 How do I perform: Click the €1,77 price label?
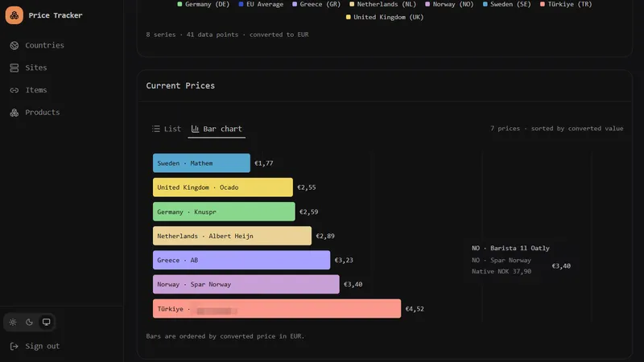point(264,163)
